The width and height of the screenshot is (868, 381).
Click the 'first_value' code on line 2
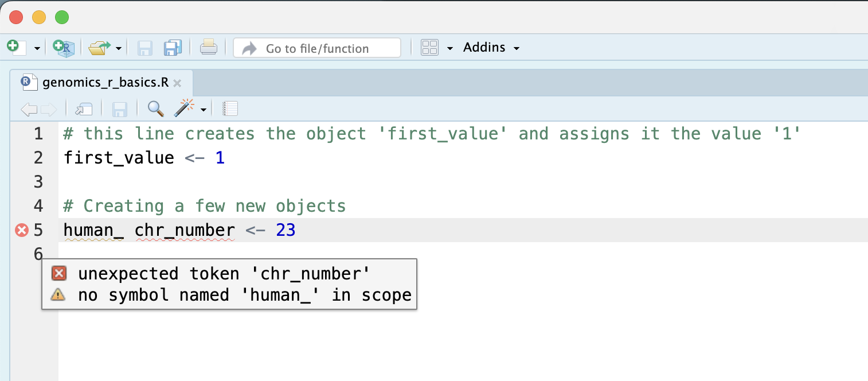pos(119,158)
